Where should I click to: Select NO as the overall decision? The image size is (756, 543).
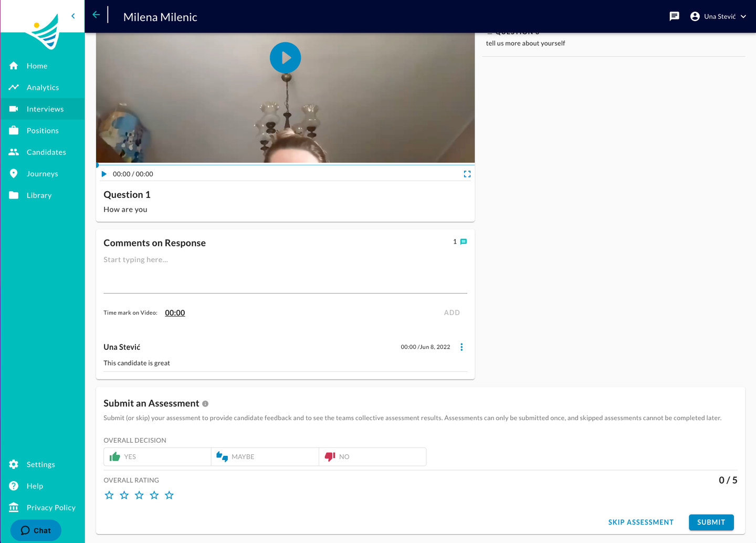pos(373,457)
